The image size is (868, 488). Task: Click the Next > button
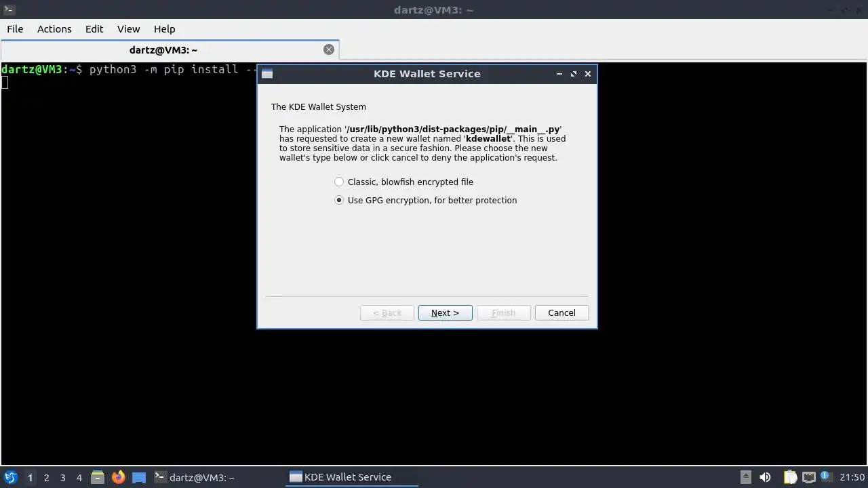click(445, 312)
